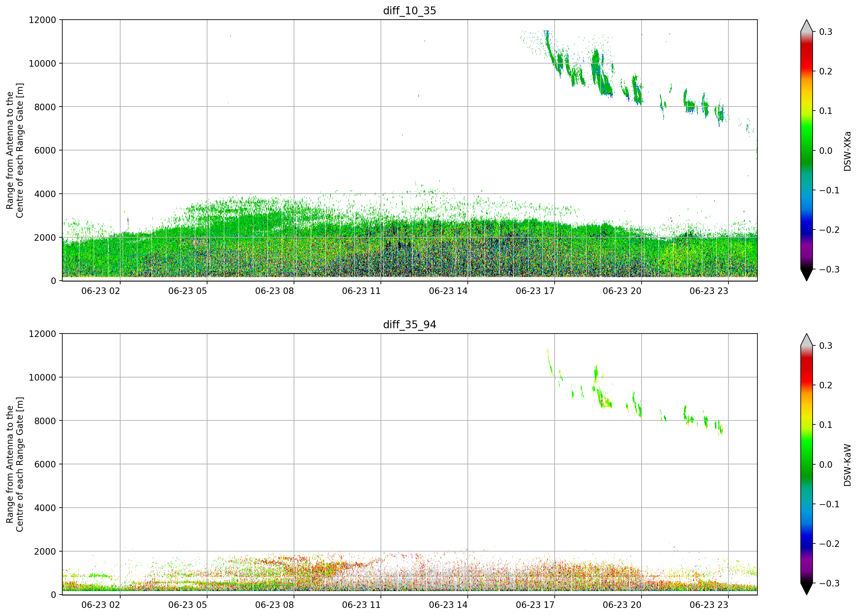Click the 6000 y-tick in diff_10_35 plot

pos(45,151)
